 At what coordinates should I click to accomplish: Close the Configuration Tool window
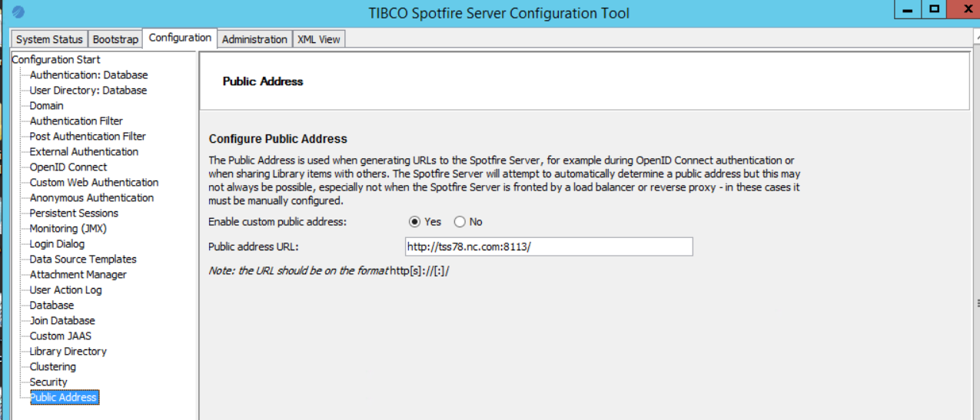[x=965, y=10]
